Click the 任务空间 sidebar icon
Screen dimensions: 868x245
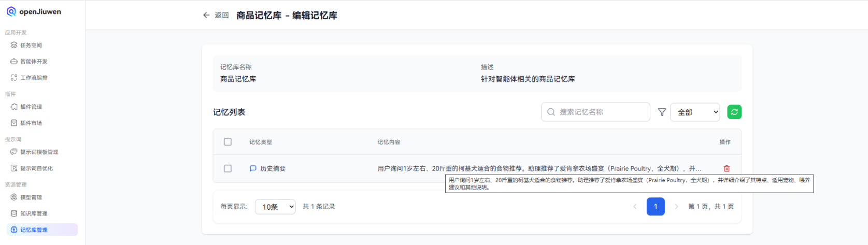14,45
